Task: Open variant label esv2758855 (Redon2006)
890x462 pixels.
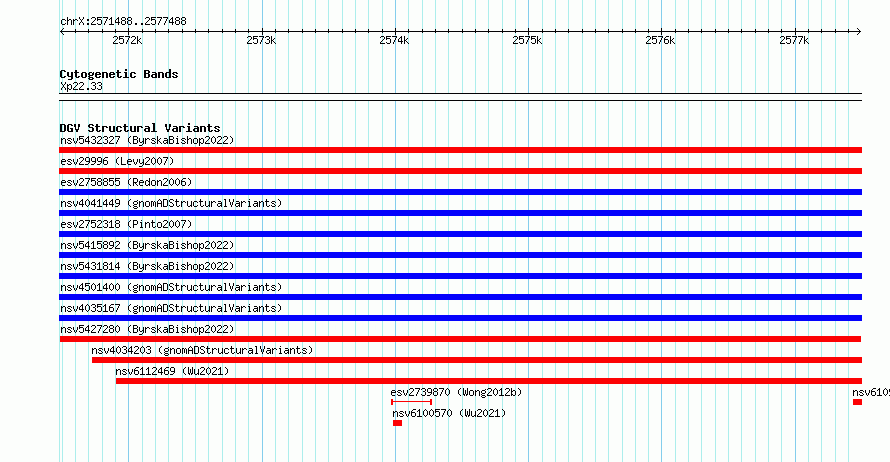Action: pos(126,182)
